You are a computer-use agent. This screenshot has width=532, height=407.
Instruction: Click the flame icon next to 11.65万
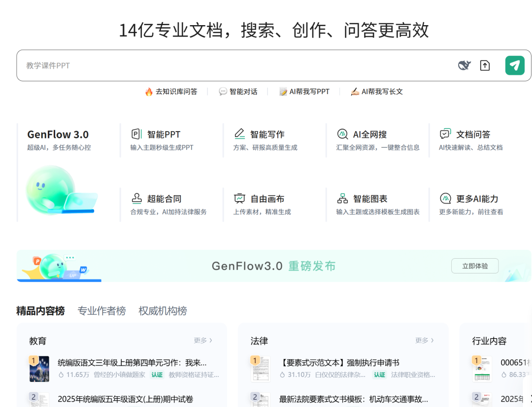coord(61,375)
